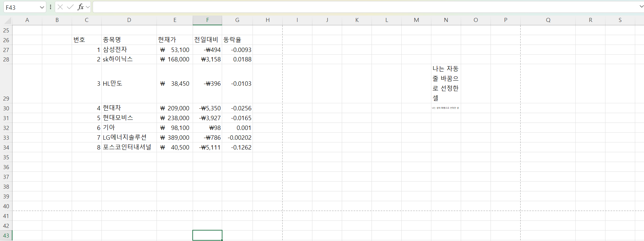Click the ₩3,158 change cell
Viewport: 644px width, 241px height.
coord(208,59)
